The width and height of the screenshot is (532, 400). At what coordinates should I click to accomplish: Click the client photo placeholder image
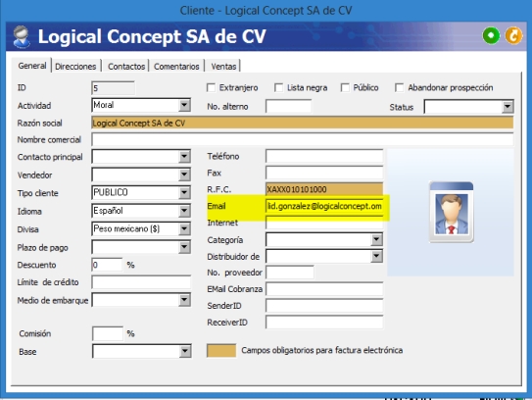pyautogui.click(x=451, y=212)
